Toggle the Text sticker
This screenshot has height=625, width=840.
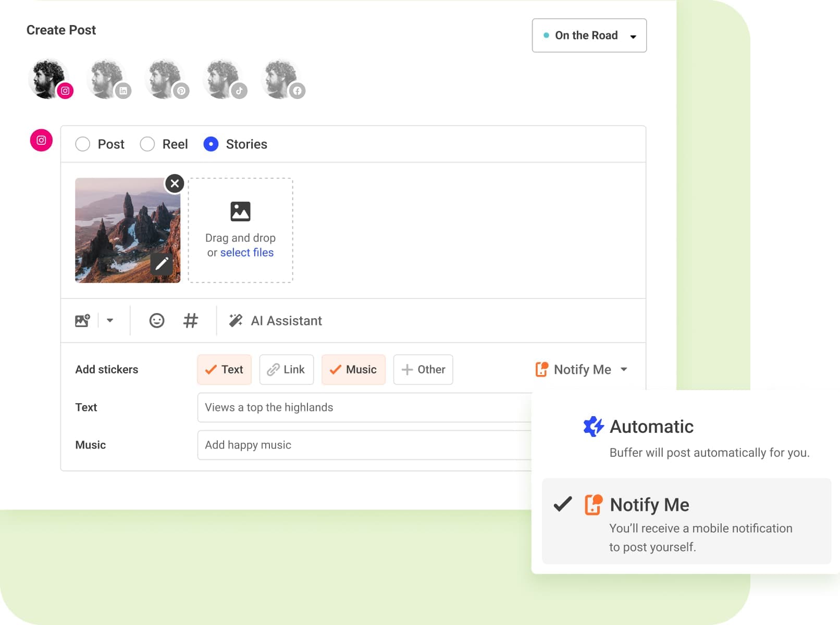tap(224, 370)
